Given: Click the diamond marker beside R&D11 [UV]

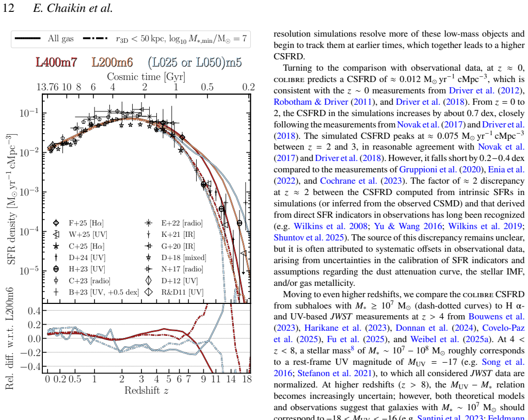Looking at the screenshot, I should click(149, 292).
